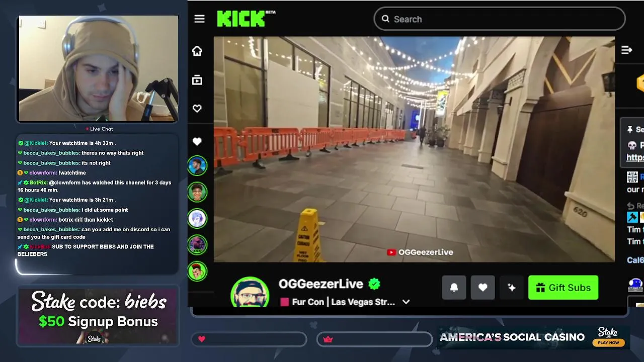Click 'Your watchtime is 4h 33m' message
Screen dimensions: 644x362
click(83, 143)
